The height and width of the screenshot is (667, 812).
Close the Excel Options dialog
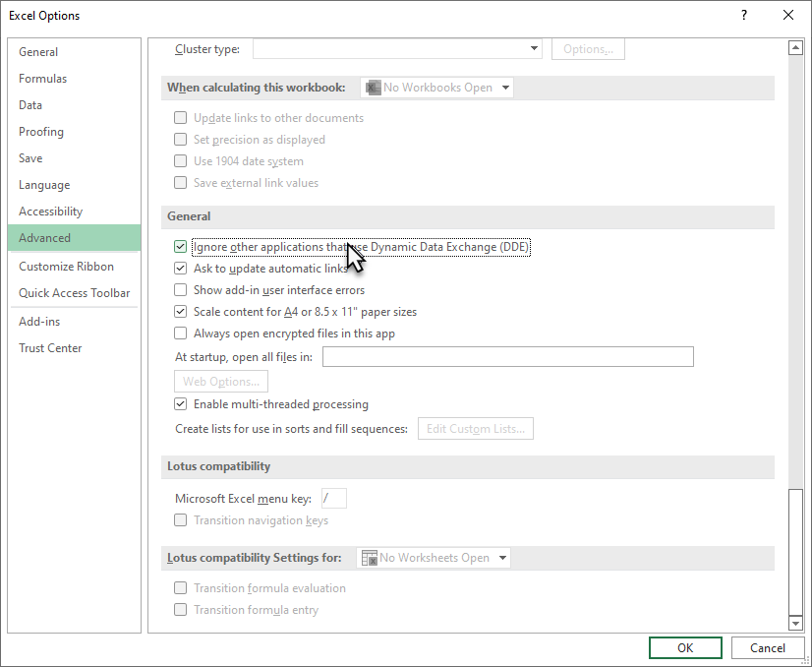coord(788,15)
